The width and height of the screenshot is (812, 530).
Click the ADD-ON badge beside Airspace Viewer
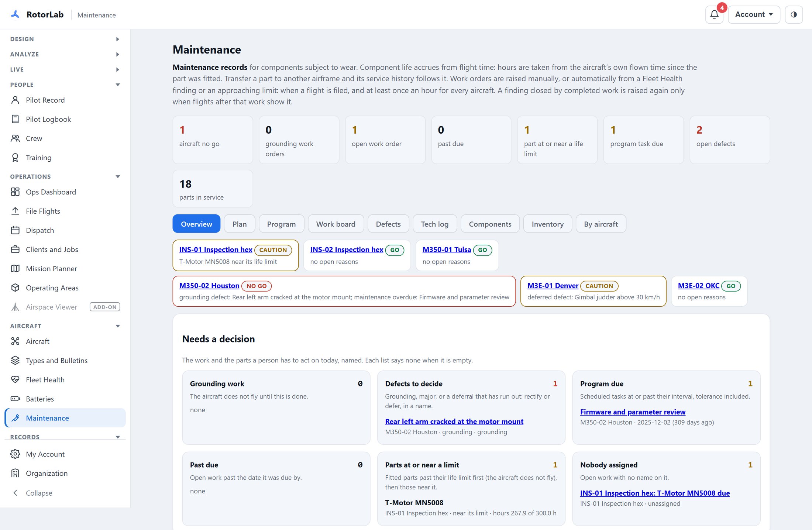[x=105, y=307]
